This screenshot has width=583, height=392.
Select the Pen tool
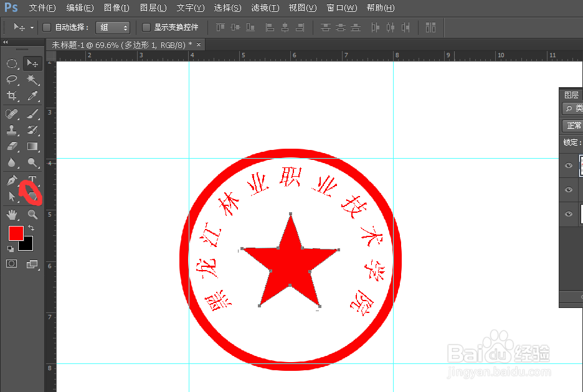[x=12, y=180]
